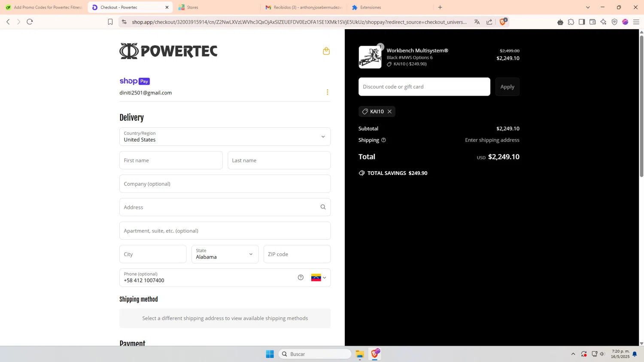Open the tab search chevron
Image resolution: width=644 pixels, height=362 pixels.
click(x=588, y=7)
